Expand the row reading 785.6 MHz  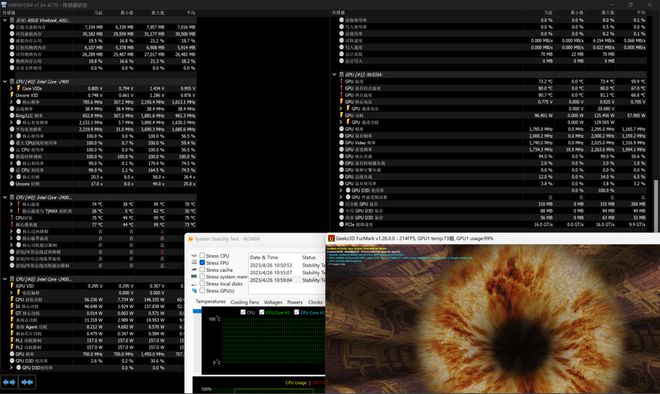(11, 102)
